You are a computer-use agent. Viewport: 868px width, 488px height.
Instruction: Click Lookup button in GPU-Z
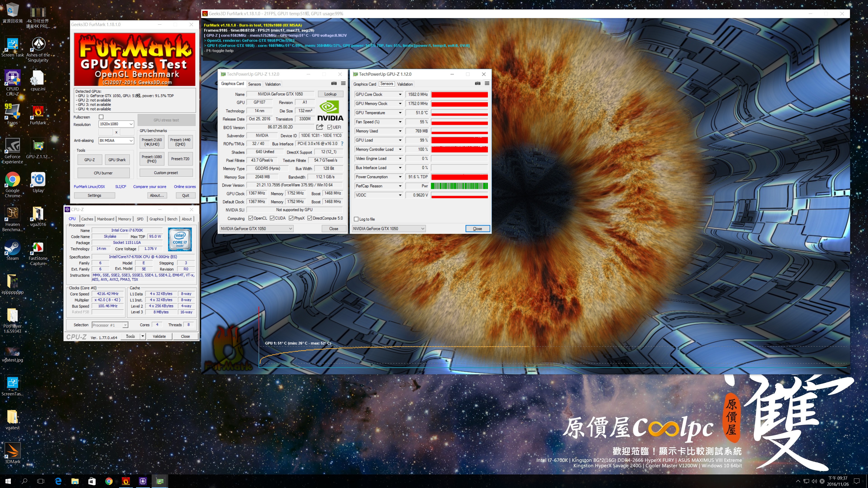(330, 94)
